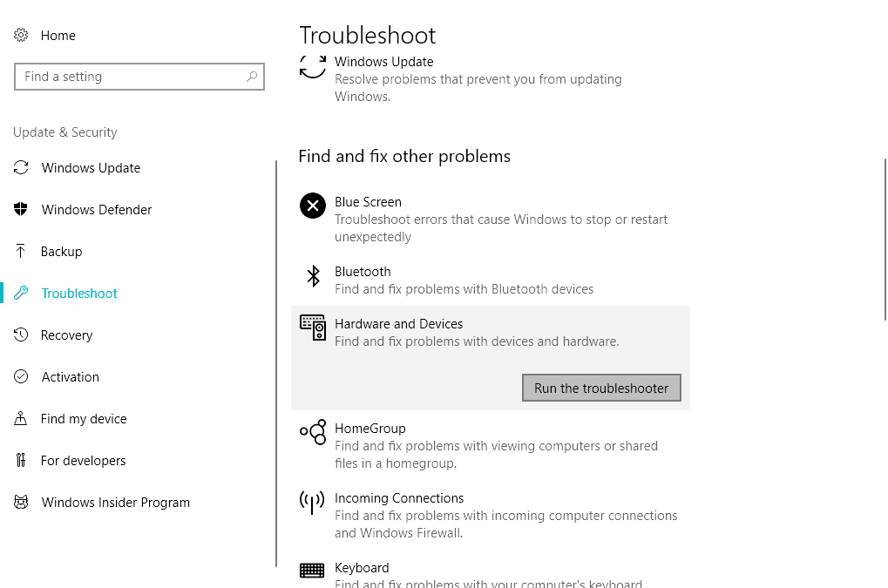The height and width of the screenshot is (588, 888).
Task: Click the Incoming Connections icon
Action: (313, 502)
